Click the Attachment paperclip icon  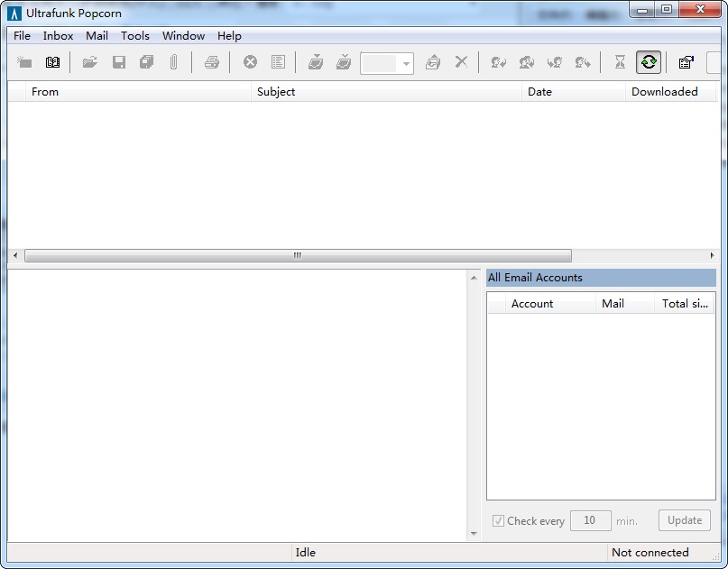coord(173,61)
